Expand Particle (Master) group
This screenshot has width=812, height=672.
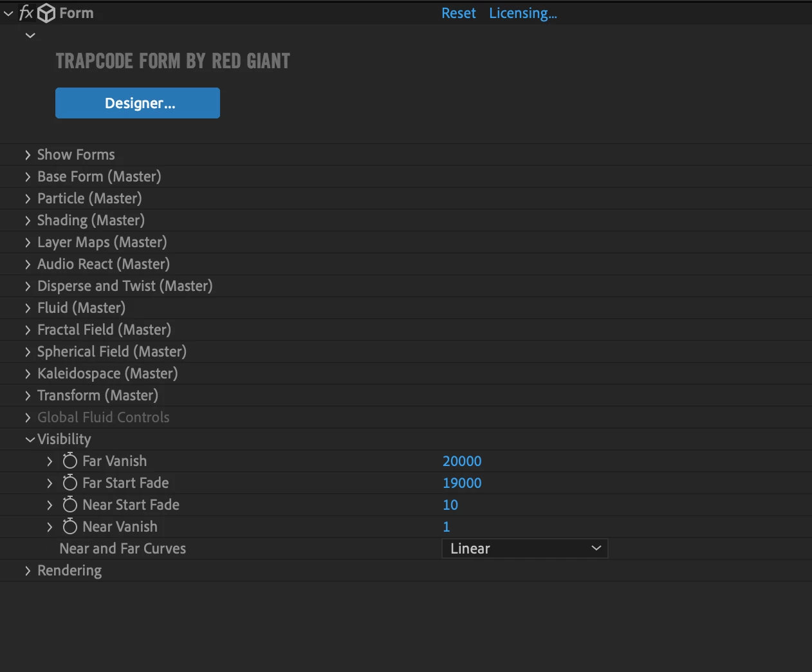tap(28, 199)
